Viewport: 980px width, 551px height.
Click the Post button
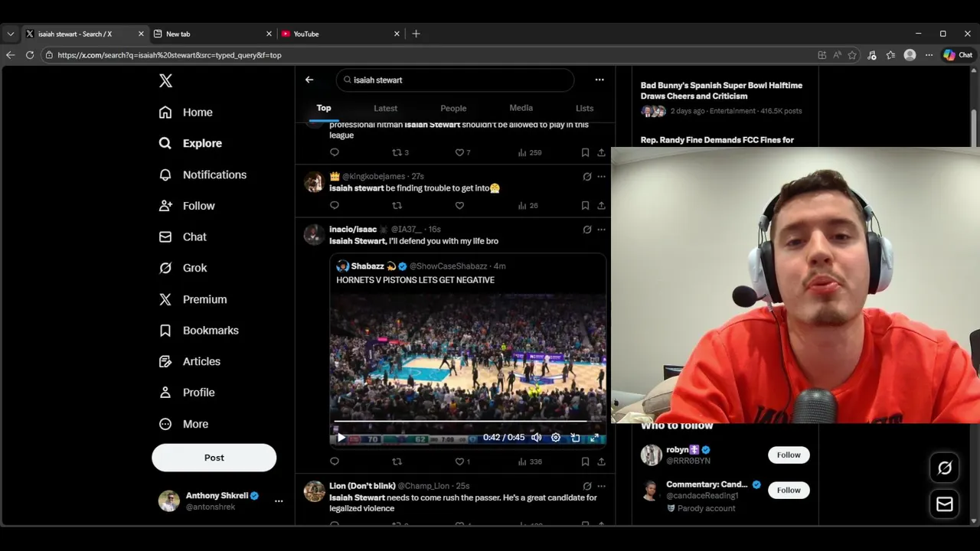coord(214,458)
